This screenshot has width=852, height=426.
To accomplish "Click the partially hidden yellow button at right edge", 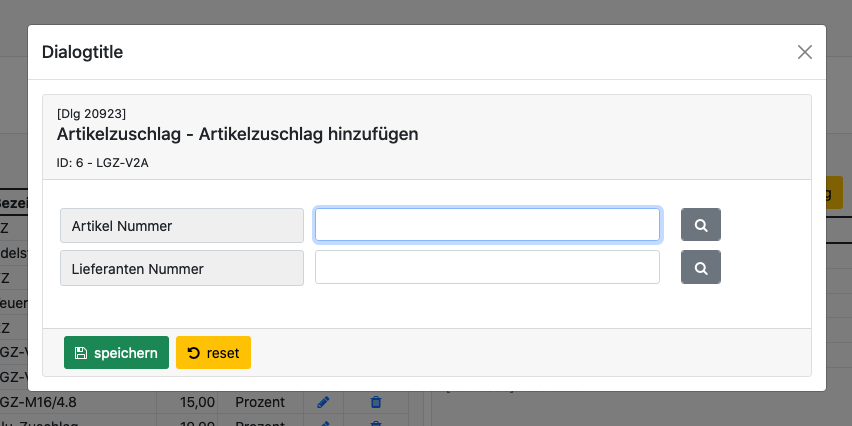I will [x=836, y=193].
